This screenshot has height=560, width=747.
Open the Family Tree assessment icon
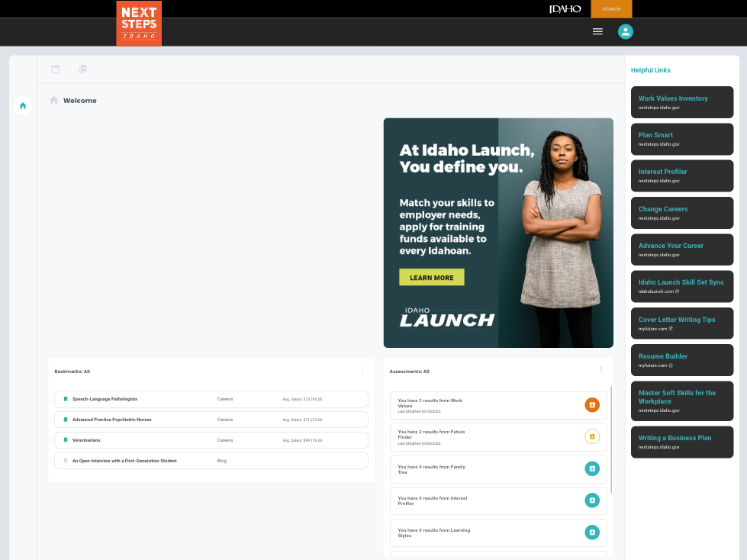[x=592, y=468]
